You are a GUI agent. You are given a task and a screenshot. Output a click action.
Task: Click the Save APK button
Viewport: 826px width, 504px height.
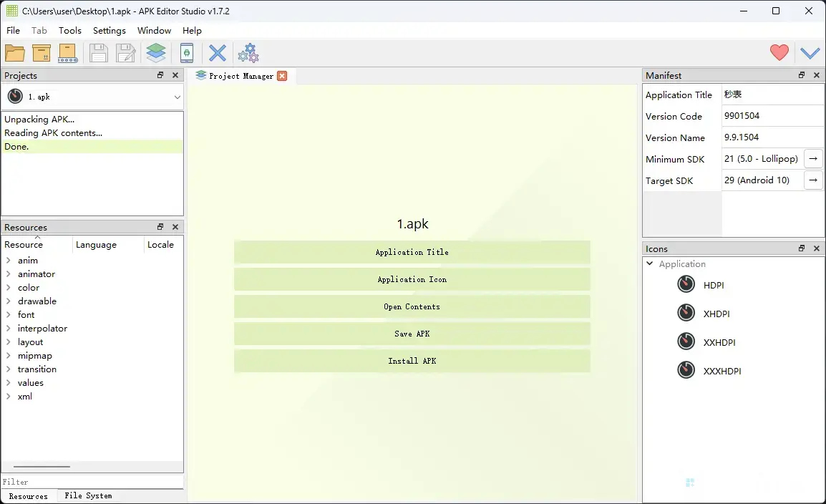pyautogui.click(x=412, y=334)
